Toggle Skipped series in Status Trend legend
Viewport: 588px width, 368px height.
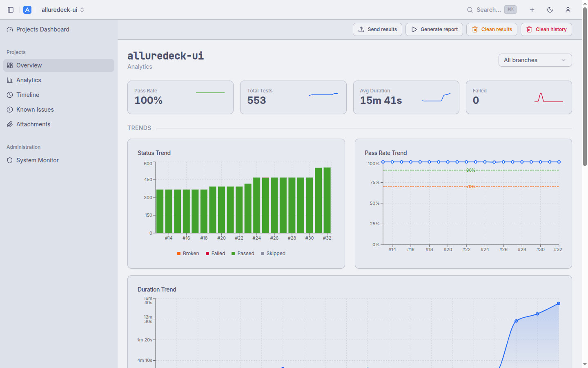click(x=273, y=254)
